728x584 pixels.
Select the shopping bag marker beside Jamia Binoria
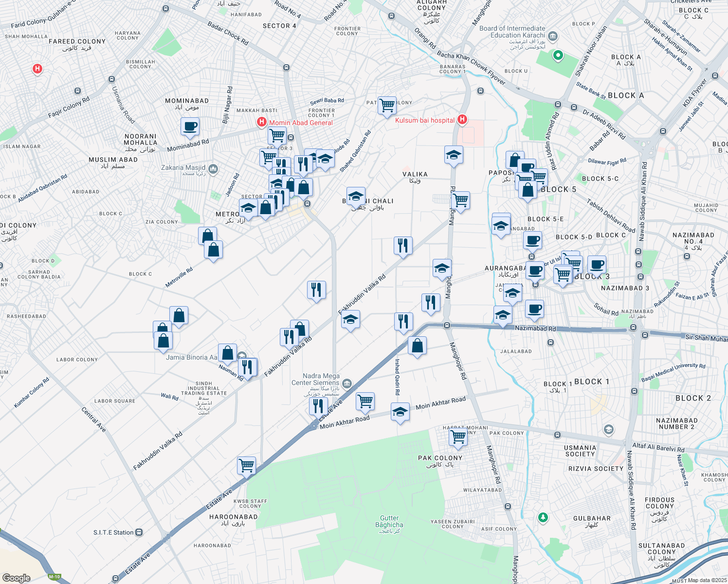tap(227, 353)
